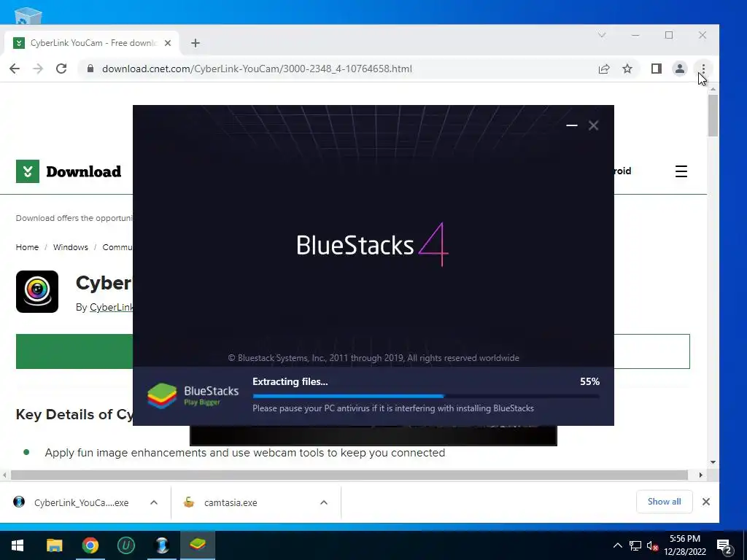Minimize the BlueStacks installer window

click(x=572, y=125)
